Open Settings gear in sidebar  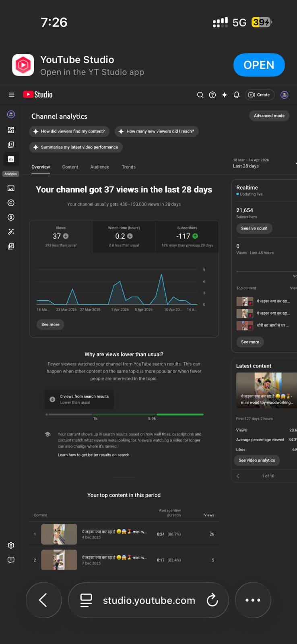(11, 545)
